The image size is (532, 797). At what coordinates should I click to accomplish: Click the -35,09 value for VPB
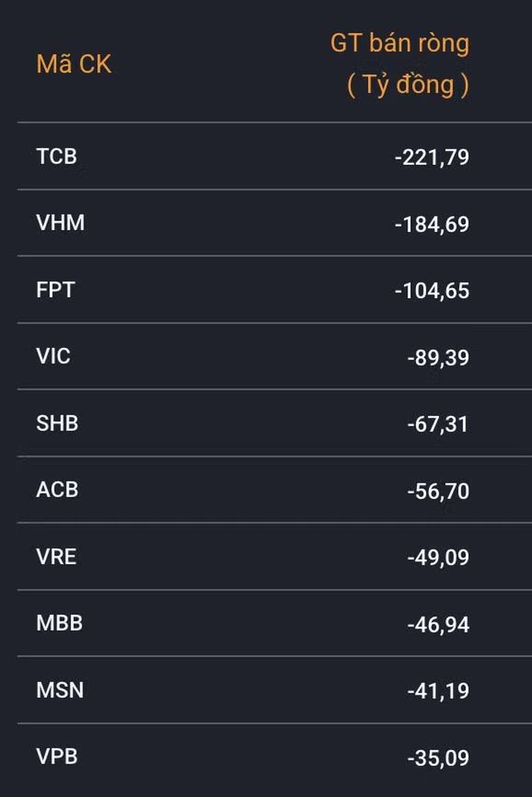[438, 758]
